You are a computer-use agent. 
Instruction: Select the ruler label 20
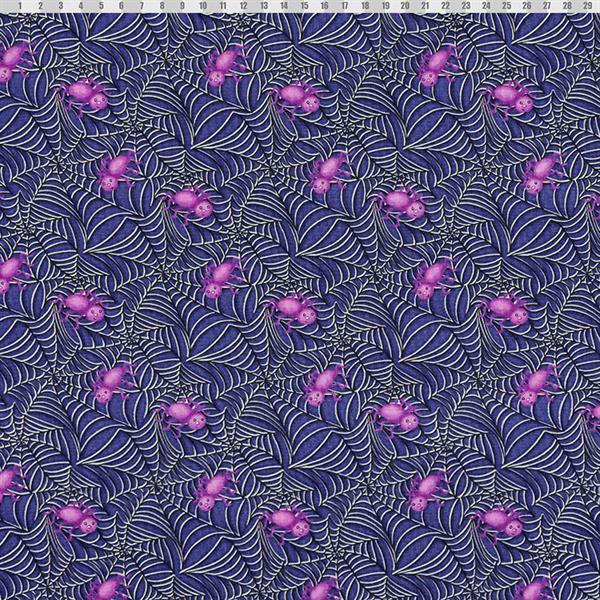pos(405,6)
